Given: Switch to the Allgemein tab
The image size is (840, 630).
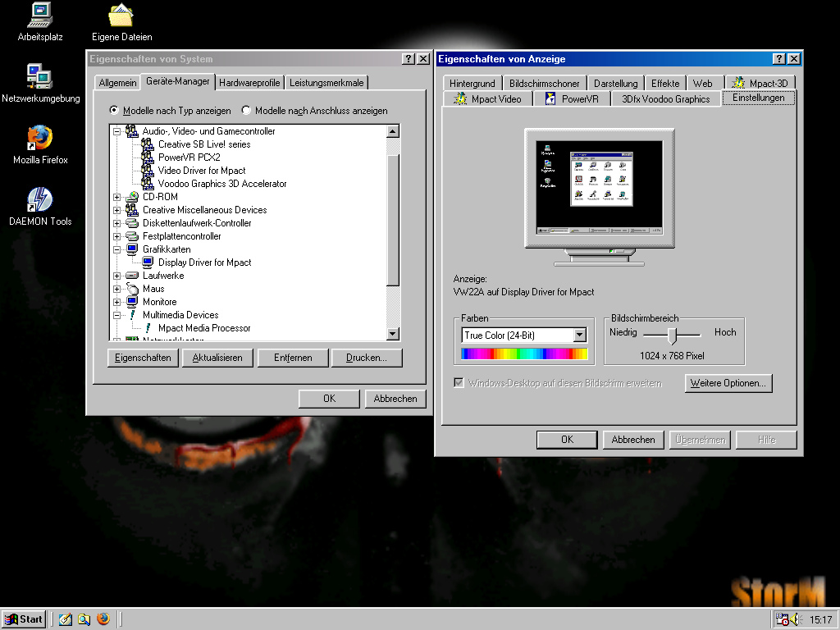Looking at the screenshot, I should 117,83.
